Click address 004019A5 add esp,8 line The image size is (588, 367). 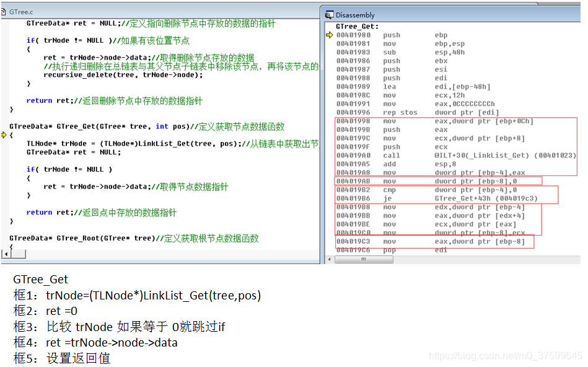(396, 164)
